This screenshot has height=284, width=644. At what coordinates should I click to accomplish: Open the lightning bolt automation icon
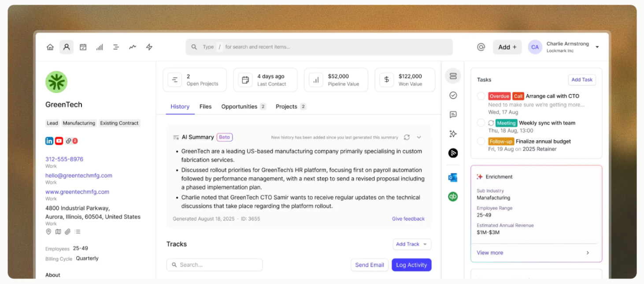point(149,47)
